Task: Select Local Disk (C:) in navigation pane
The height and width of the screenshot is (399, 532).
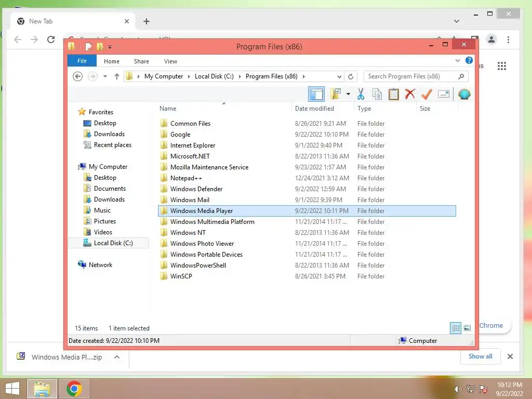Action: pyautogui.click(x=109, y=243)
